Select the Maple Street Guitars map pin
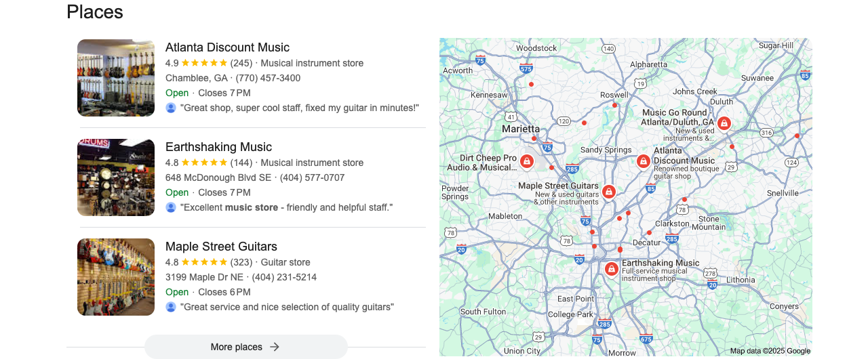868x359 pixels. [x=609, y=192]
